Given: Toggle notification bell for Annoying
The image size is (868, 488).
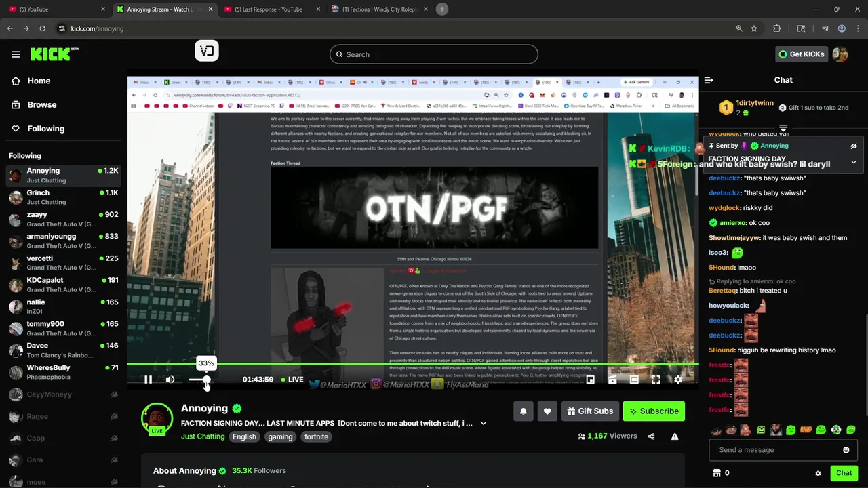Looking at the screenshot, I should point(523,411).
